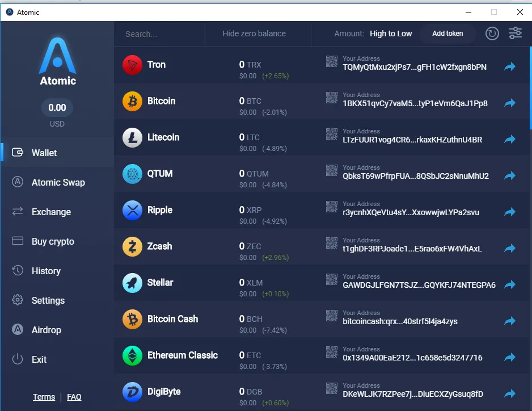Click the Stellar rocket logo icon
532x411 pixels.
pos(132,283)
